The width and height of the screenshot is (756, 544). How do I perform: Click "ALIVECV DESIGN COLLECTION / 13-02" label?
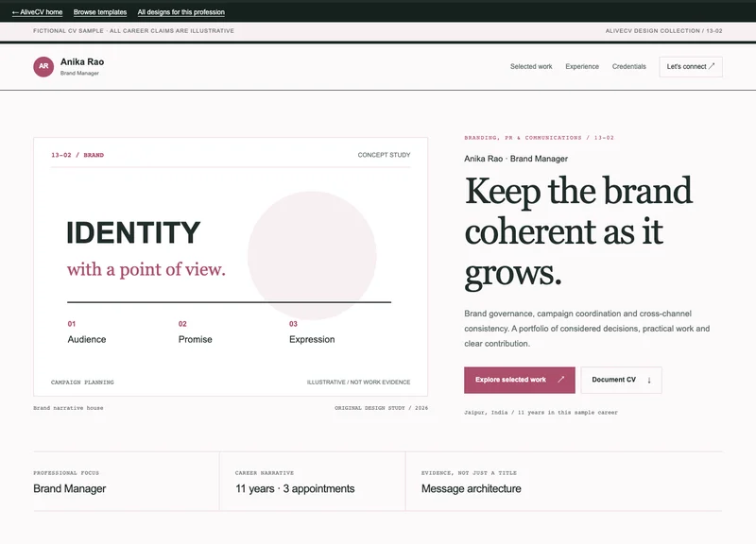click(664, 31)
